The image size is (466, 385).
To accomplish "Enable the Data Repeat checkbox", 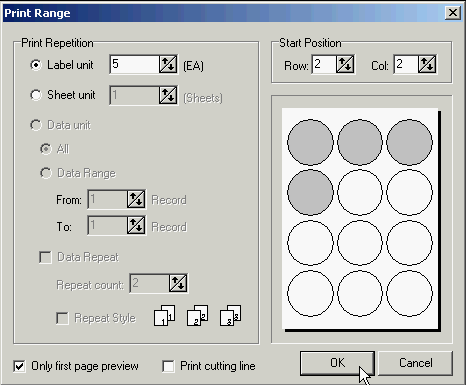I will click(x=45, y=257).
